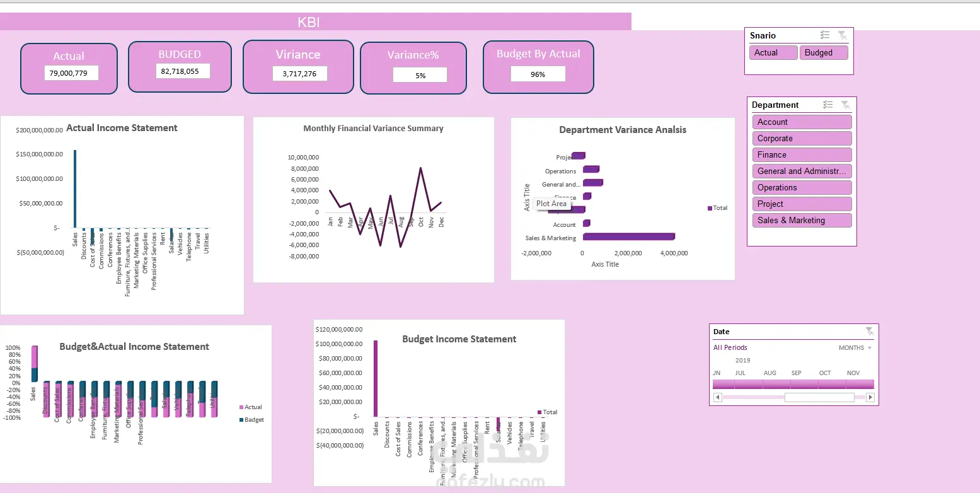Click Total legend in Budget Income chart
This screenshot has height=493, width=980.
click(547, 412)
